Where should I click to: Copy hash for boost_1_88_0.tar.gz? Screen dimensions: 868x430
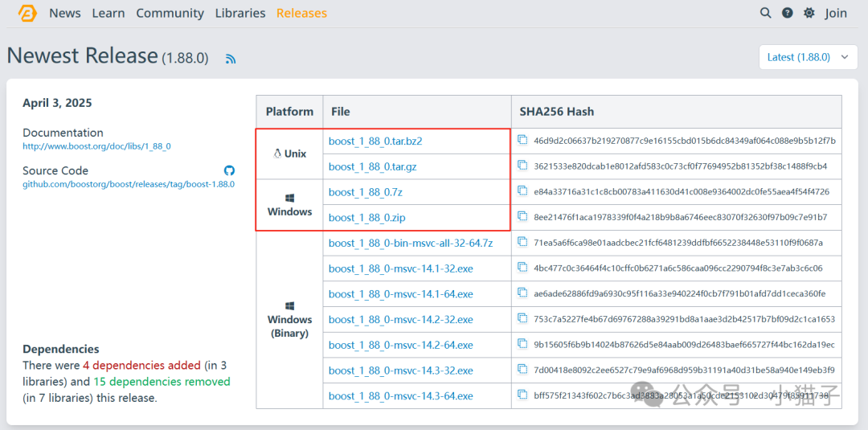(522, 166)
